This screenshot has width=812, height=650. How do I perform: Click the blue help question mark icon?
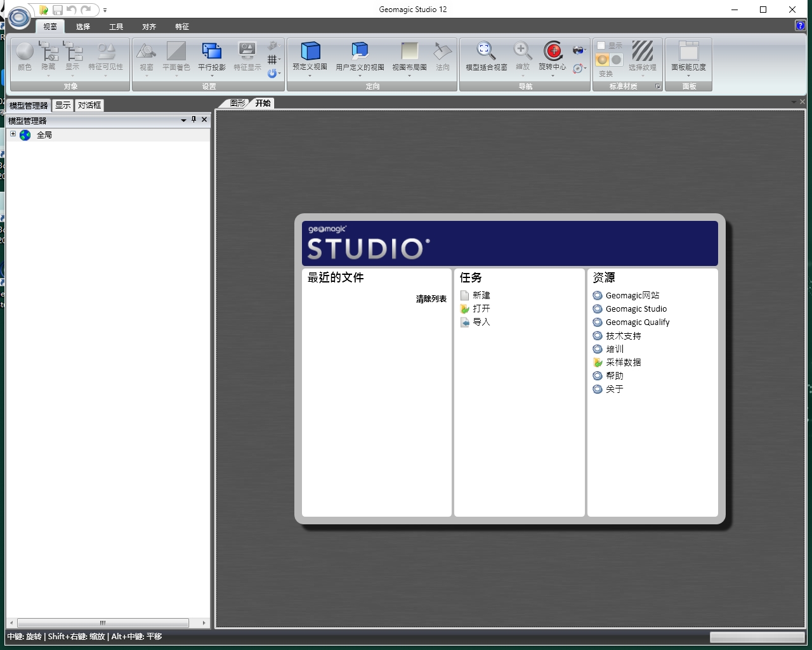[801, 26]
